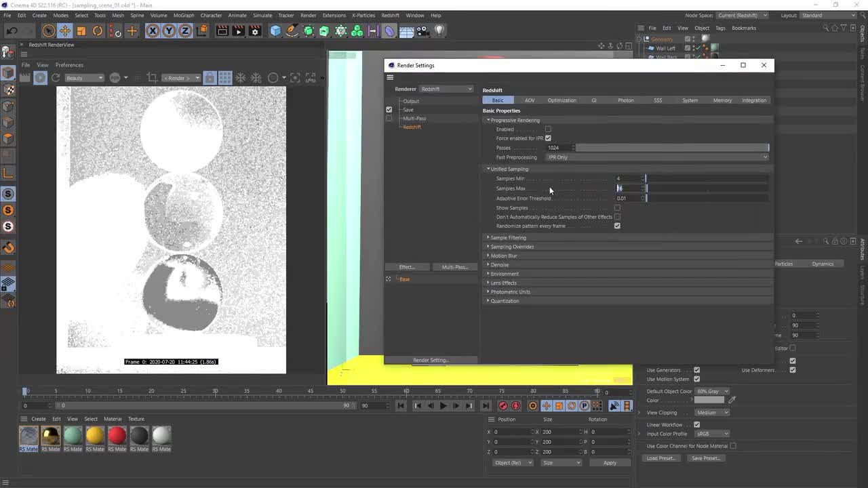Toggle Randomize pattern every frame
This screenshot has height=488, width=868.
pos(617,226)
